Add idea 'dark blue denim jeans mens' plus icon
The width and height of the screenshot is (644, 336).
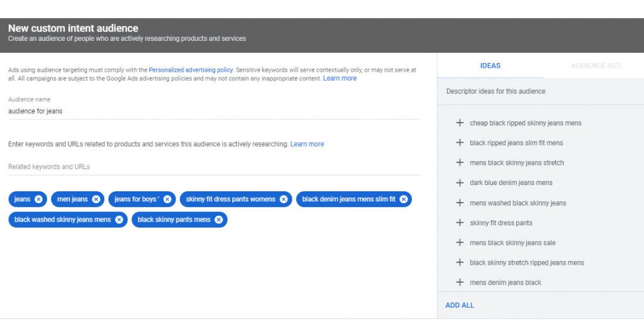click(x=460, y=183)
